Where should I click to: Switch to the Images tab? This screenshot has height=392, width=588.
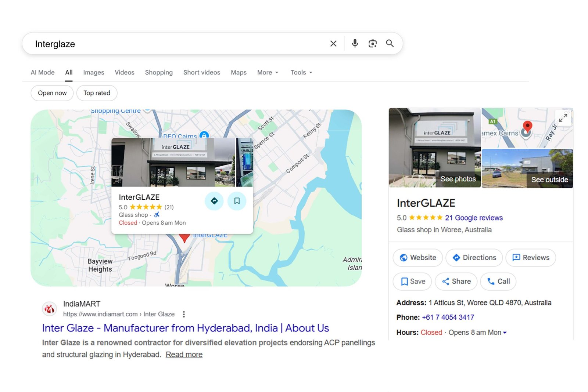93,72
